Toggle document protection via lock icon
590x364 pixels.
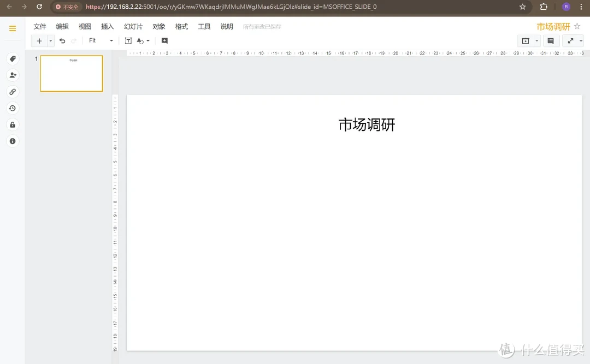(12, 124)
